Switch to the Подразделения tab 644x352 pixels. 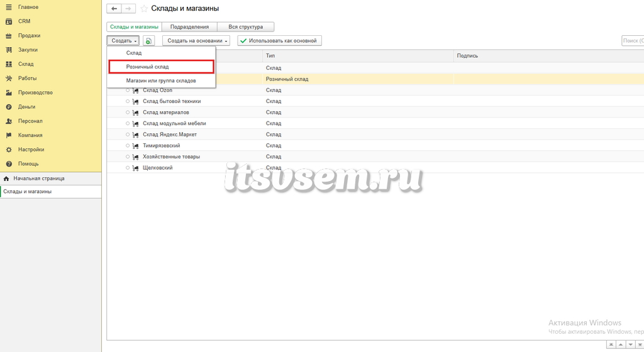click(189, 26)
